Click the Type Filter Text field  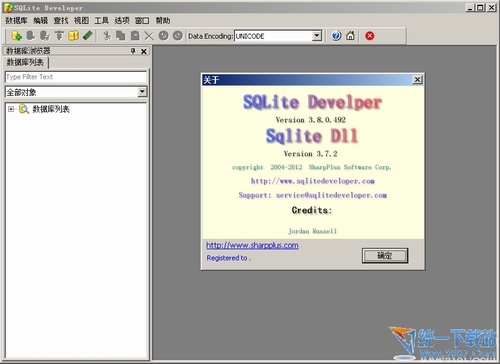click(76, 77)
